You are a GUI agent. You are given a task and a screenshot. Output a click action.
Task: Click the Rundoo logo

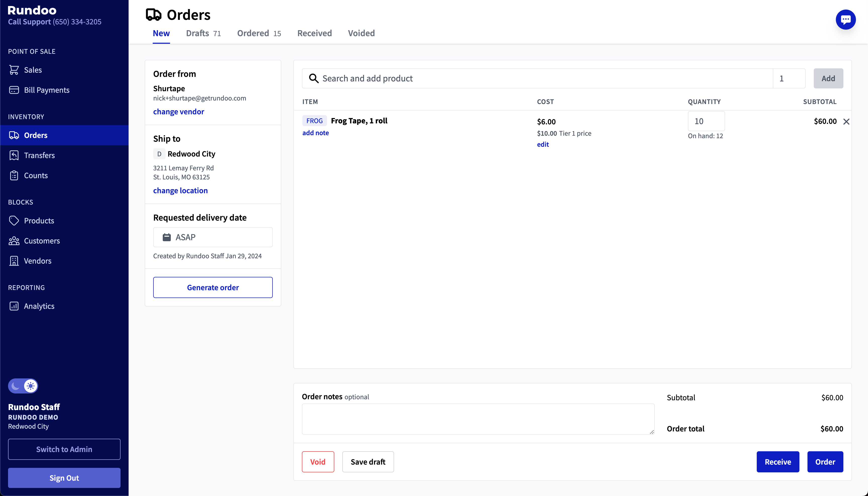pyautogui.click(x=32, y=10)
